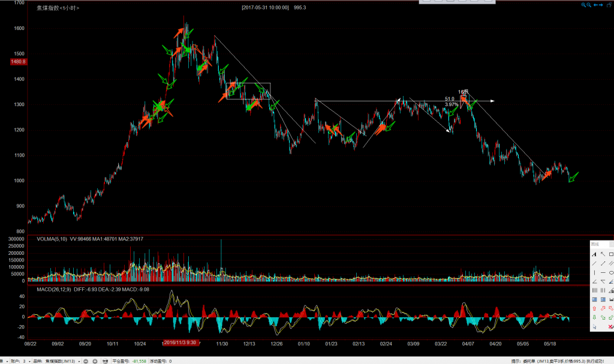Select the mouse pointer tool in palette
The width and height of the screenshot is (614, 364).
[x=594, y=327]
